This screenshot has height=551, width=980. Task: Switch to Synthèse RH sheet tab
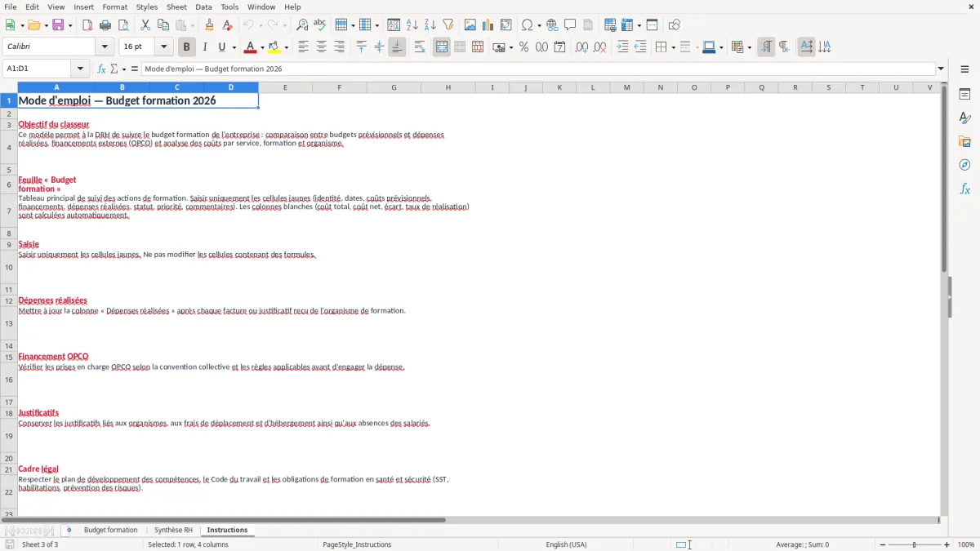(x=173, y=531)
